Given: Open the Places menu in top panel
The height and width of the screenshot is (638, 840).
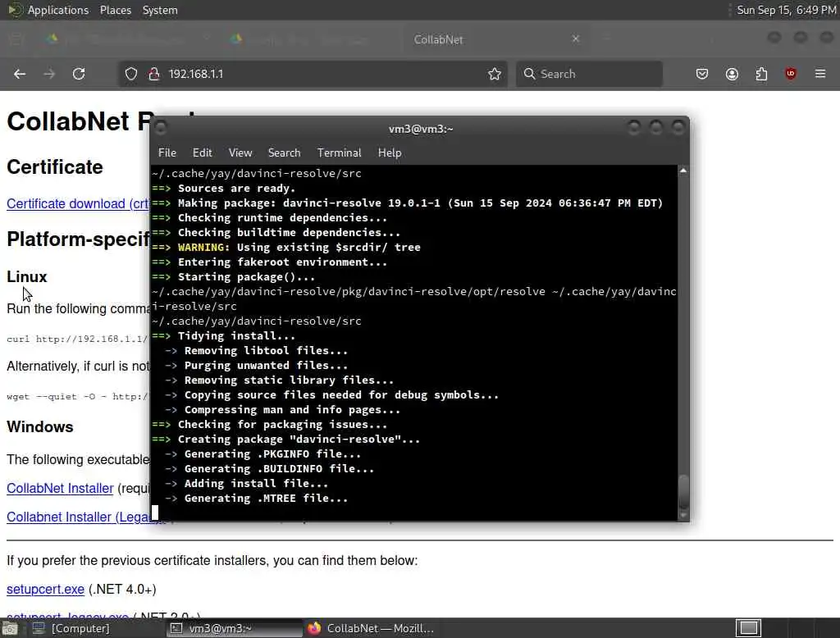Looking at the screenshot, I should point(115,10).
